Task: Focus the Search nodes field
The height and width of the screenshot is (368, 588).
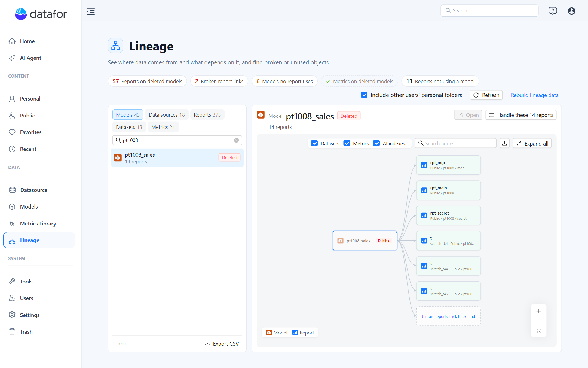Action: pyautogui.click(x=455, y=143)
